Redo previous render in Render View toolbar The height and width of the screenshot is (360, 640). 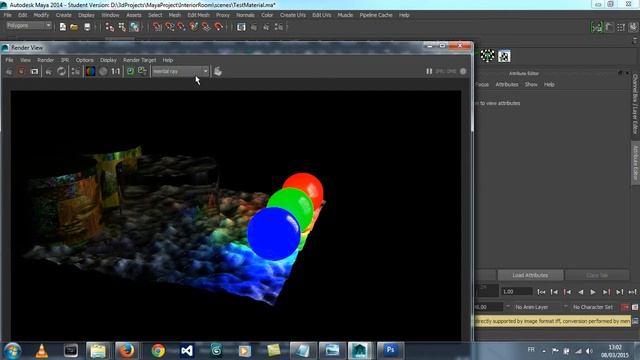click(x=9, y=71)
